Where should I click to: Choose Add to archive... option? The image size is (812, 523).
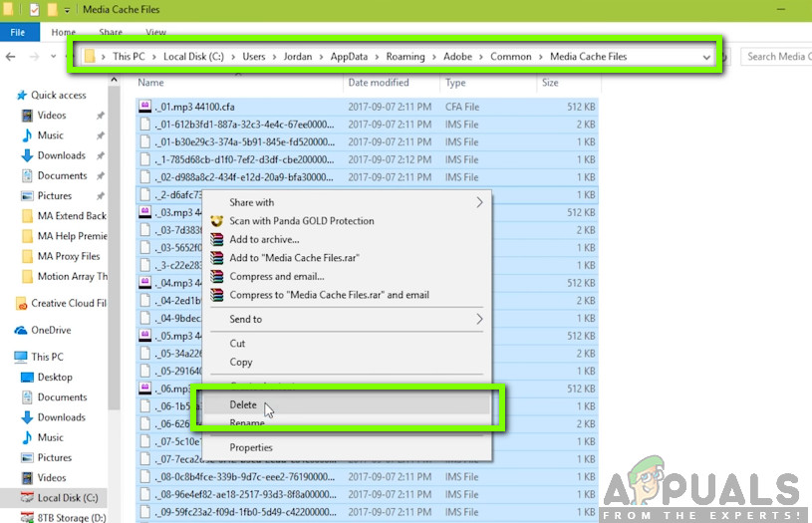(347, 240)
